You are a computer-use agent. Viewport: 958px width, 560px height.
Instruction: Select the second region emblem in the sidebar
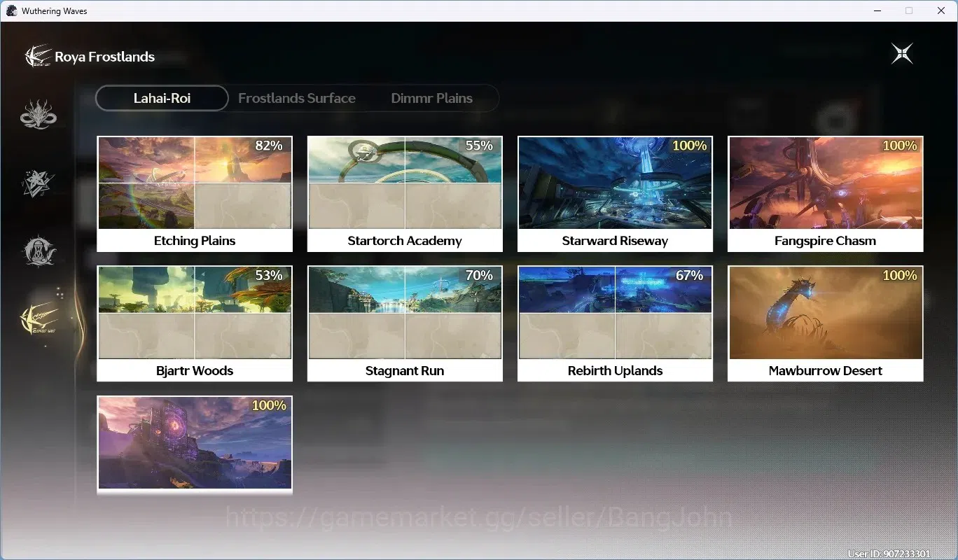click(38, 183)
